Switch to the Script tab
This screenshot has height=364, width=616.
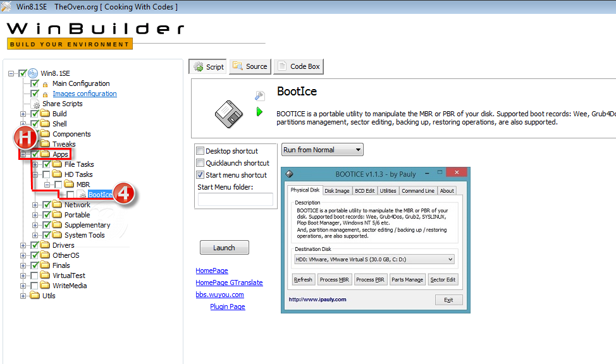pos(208,67)
